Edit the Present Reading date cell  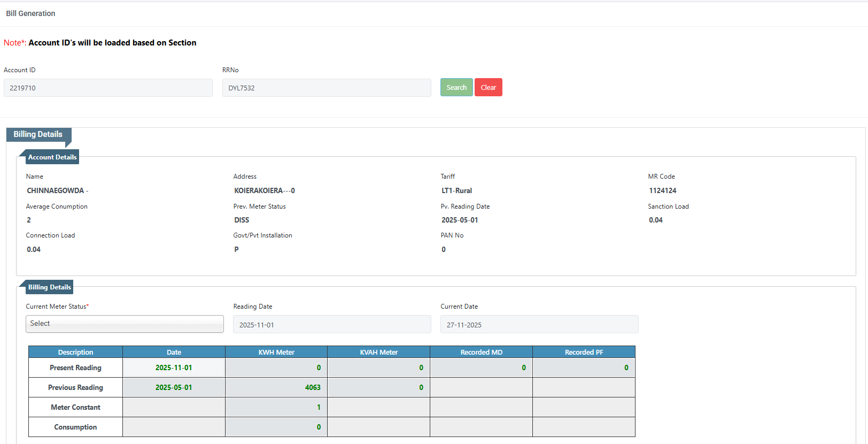coord(174,368)
